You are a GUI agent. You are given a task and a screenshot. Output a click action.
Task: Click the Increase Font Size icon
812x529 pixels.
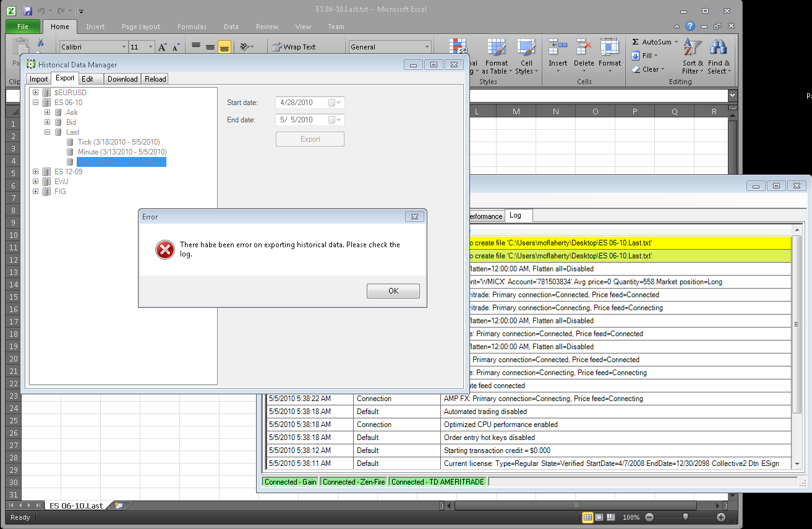[x=163, y=47]
